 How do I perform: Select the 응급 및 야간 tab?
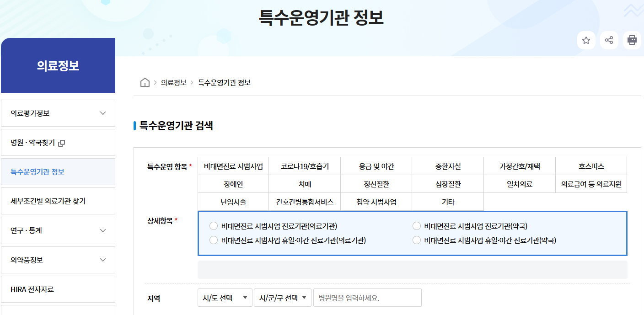376,166
